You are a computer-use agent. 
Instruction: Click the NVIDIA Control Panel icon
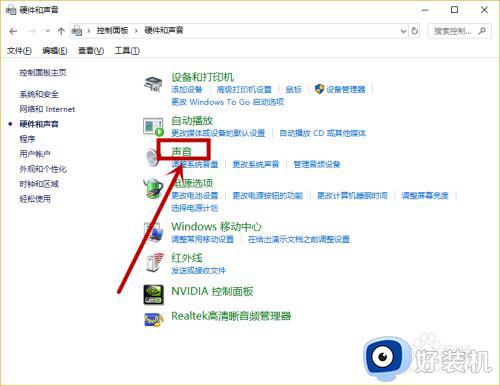click(153, 294)
